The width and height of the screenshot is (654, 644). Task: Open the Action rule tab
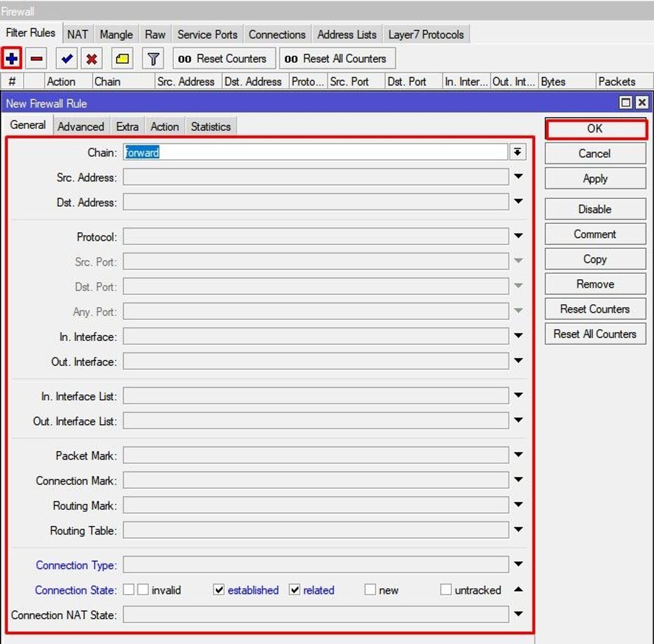click(165, 127)
